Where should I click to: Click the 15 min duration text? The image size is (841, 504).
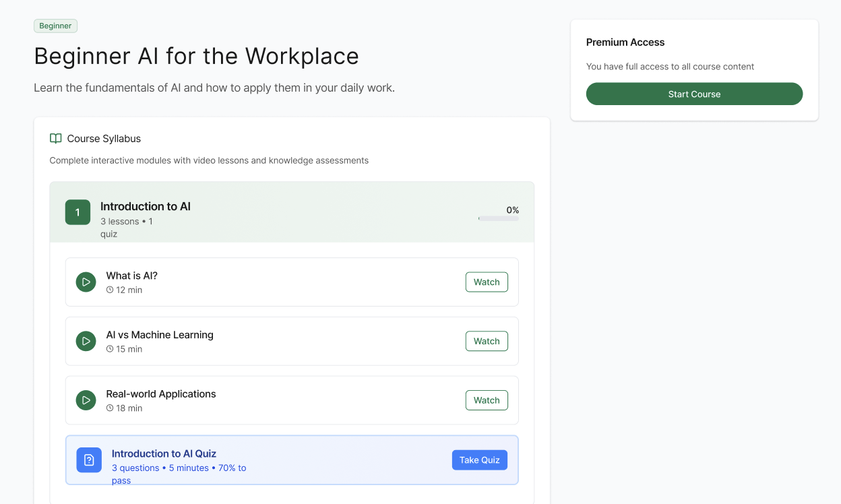tap(129, 349)
